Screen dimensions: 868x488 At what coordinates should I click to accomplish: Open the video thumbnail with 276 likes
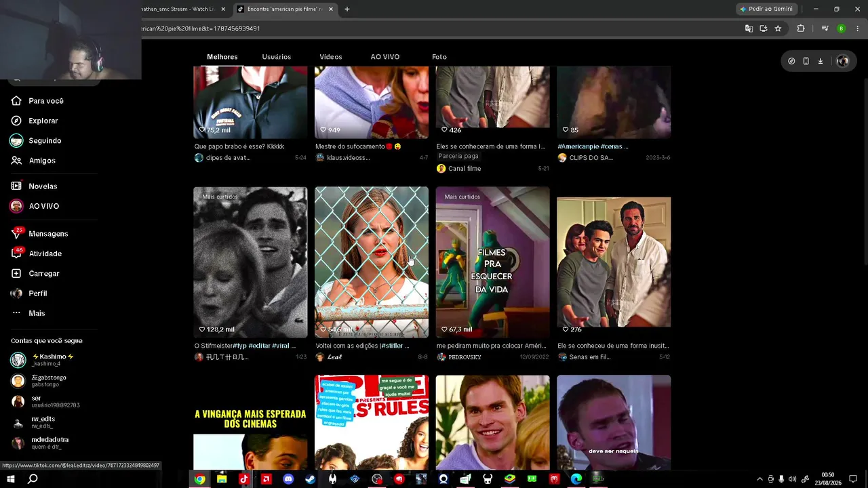614,262
